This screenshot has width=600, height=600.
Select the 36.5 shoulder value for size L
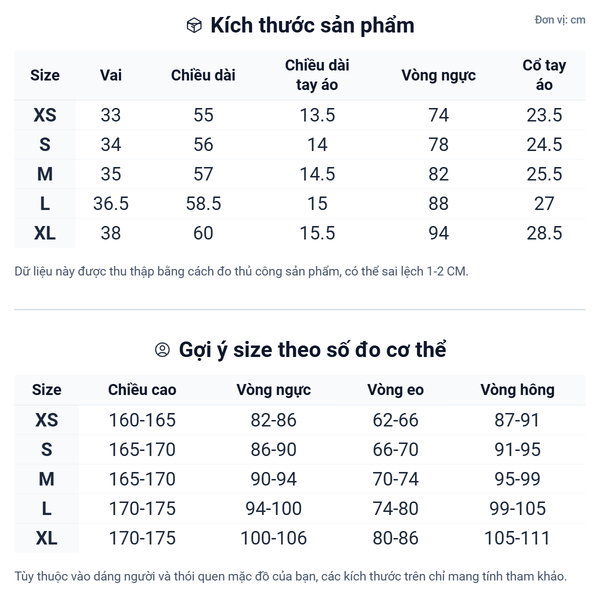111,204
